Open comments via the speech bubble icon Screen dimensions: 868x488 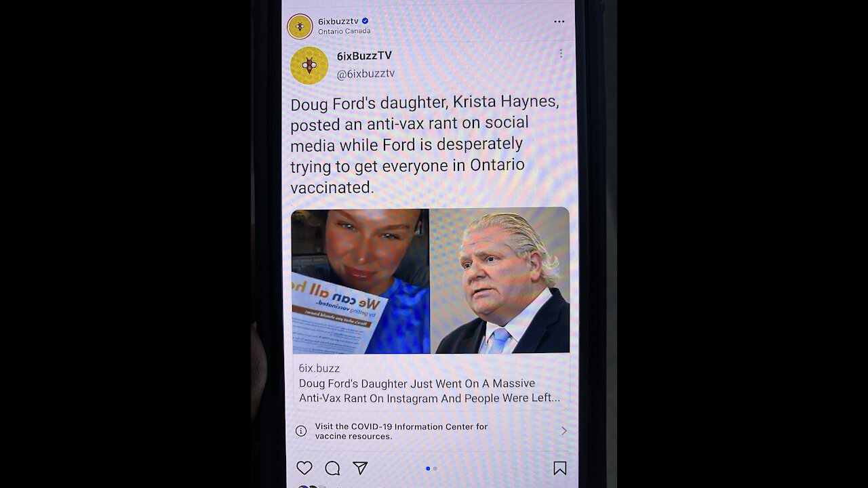coord(332,468)
